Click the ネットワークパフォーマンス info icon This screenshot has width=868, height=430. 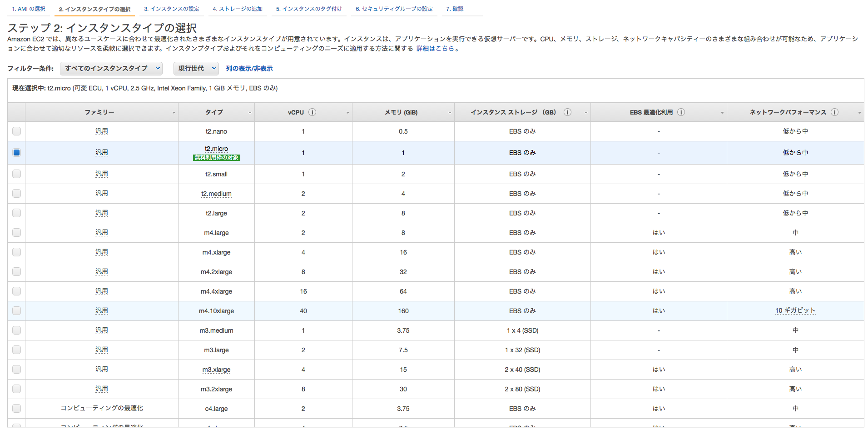(x=835, y=112)
